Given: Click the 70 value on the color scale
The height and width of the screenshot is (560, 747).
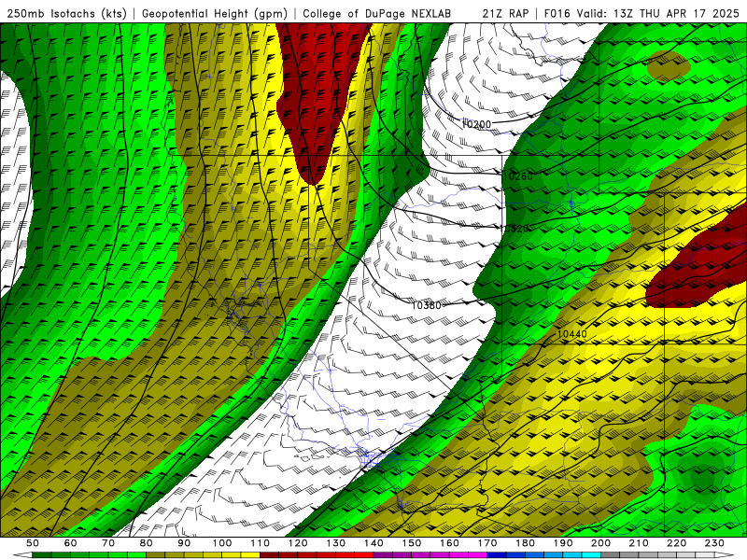Looking at the screenshot, I should (x=108, y=543).
